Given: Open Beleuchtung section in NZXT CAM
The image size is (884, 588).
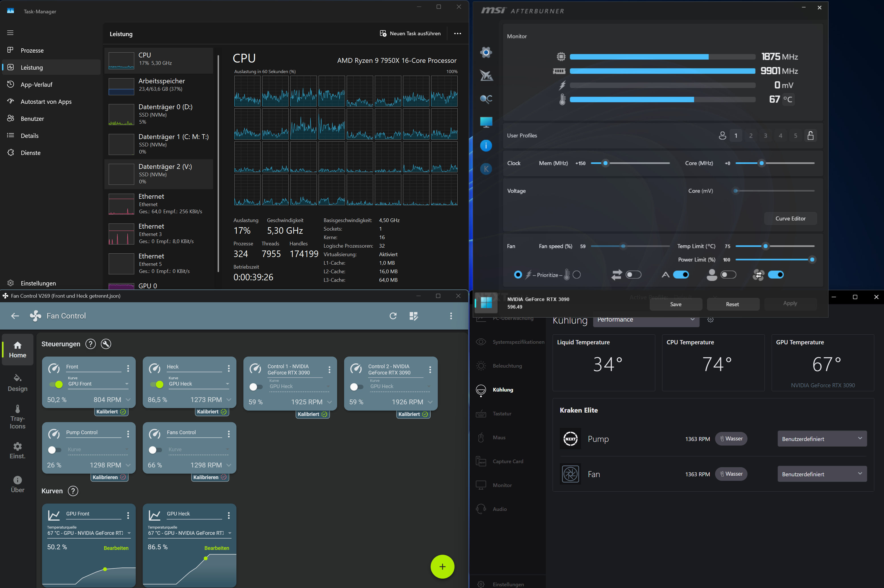Looking at the screenshot, I should coord(507,366).
